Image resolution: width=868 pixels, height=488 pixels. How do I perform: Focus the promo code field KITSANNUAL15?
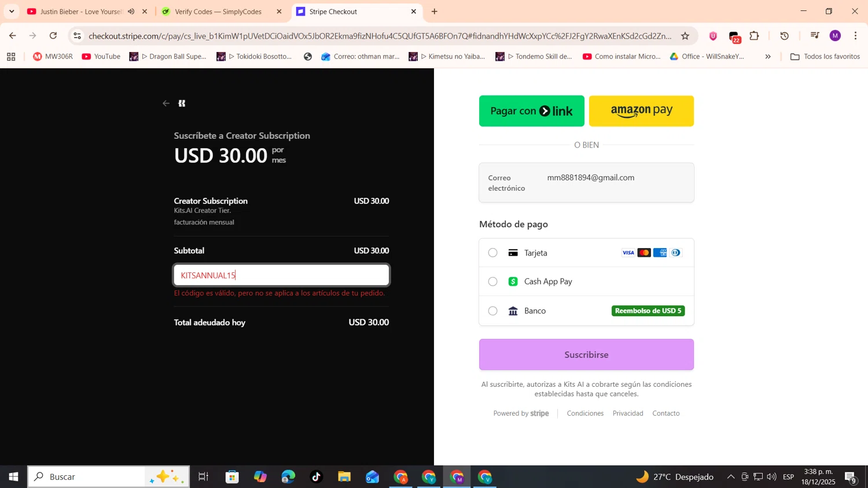click(282, 275)
